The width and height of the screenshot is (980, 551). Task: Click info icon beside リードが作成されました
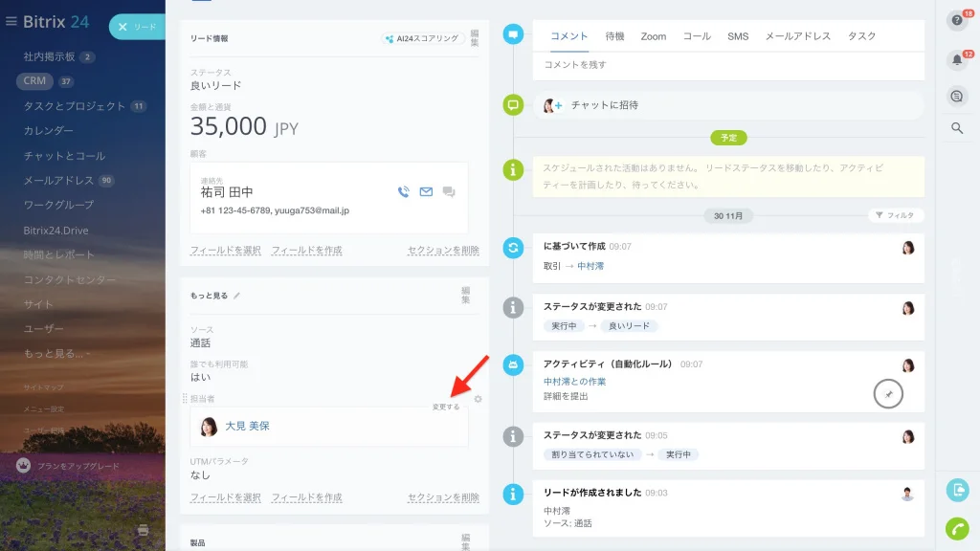[513, 495]
